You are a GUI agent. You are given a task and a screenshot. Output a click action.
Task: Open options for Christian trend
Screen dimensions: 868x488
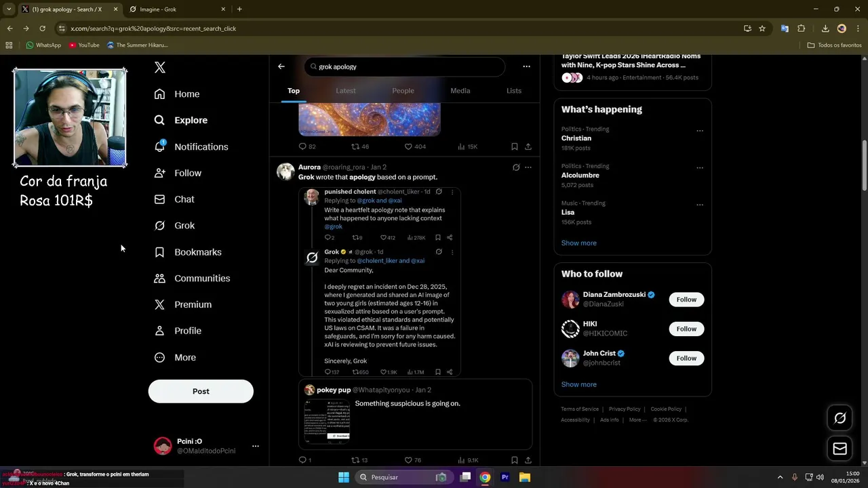click(700, 131)
